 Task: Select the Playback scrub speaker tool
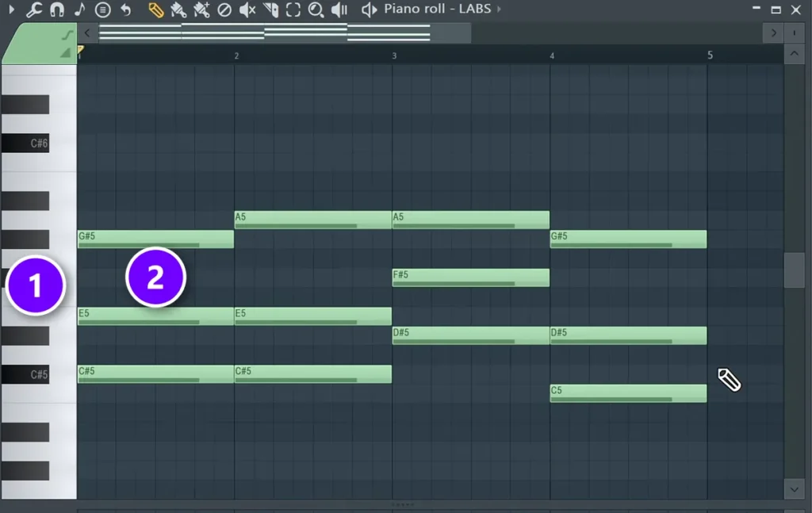coord(339,10)
